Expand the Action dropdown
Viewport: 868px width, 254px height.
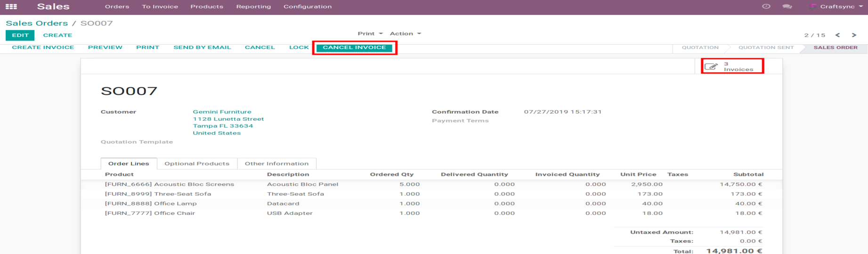(x=405, y=33)
